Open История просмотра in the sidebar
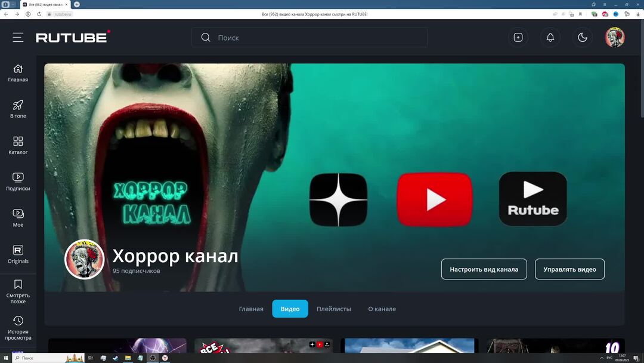This screenshot has height=363, width=644. point(18,328)
